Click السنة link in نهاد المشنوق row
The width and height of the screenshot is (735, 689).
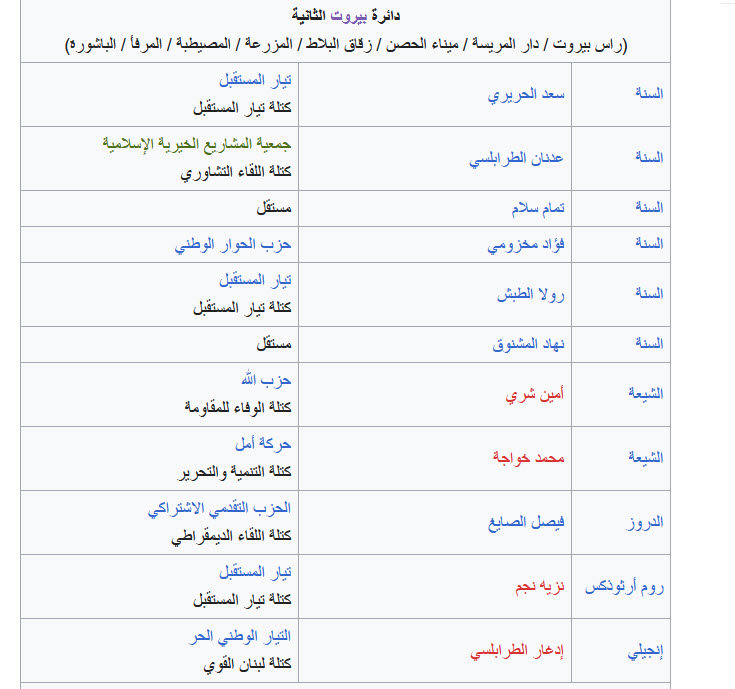point(649,344)
